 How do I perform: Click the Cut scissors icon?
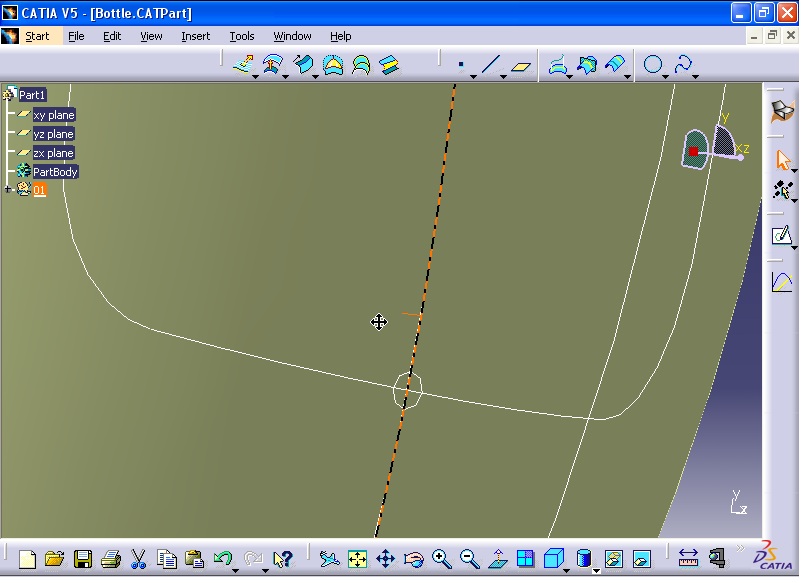coord(138,559)
